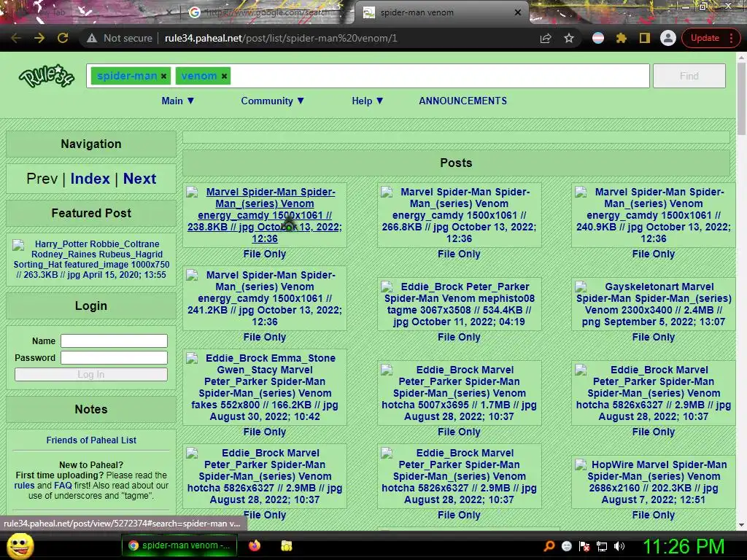Click the 11:26 PM taskbar clock
Viewport: 747px width, 560px height.
pos(684,546)
